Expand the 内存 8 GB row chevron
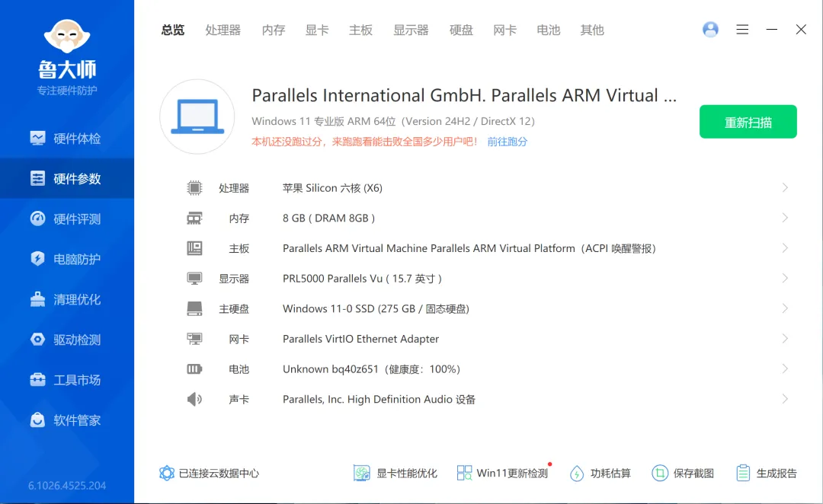This screenshot has height=504, width=823. coord(785,218)
